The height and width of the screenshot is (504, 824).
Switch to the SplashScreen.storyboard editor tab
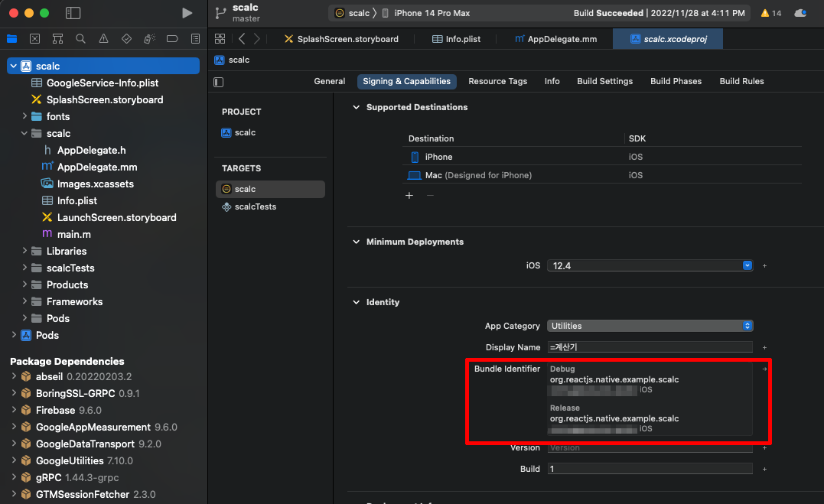pyautogui.click(x=341, y=39)
